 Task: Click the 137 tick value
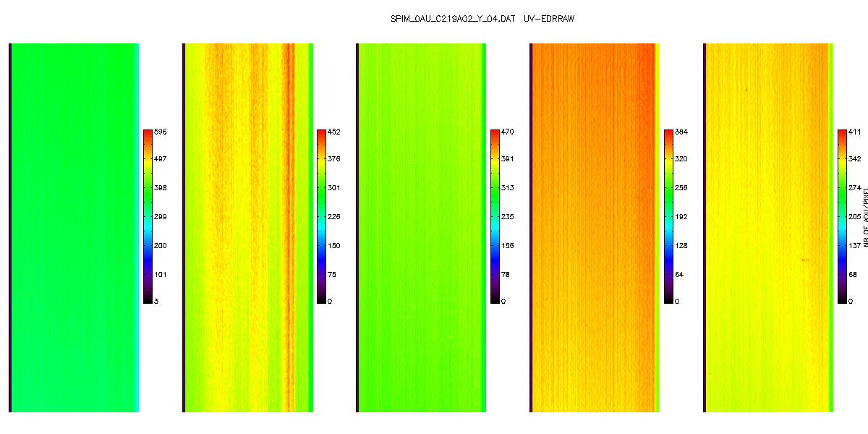[x=854, y=245]
